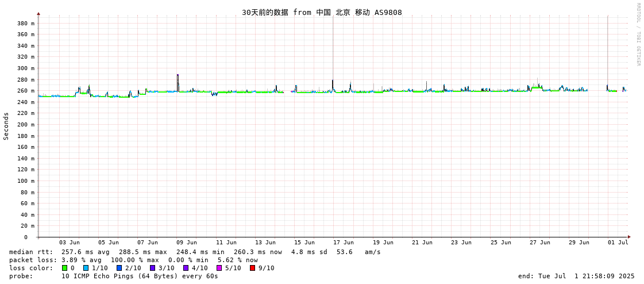This screenshot has width=644, height=284.
Task: Click the 09 Jun x-axis label
Action: point(187,243)
